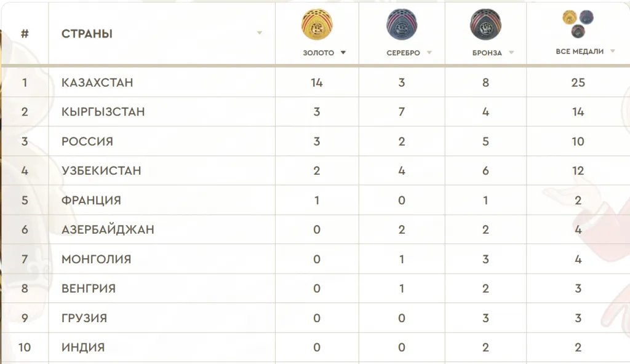Click the # rank column header

coord(25,34)
